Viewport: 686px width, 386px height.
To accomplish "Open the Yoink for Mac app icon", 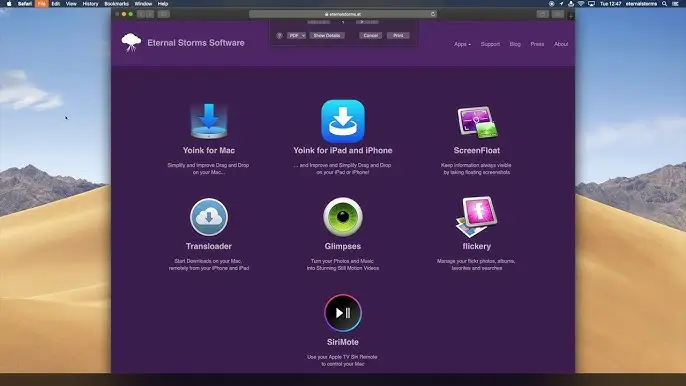I will click(x=209, y=121).
